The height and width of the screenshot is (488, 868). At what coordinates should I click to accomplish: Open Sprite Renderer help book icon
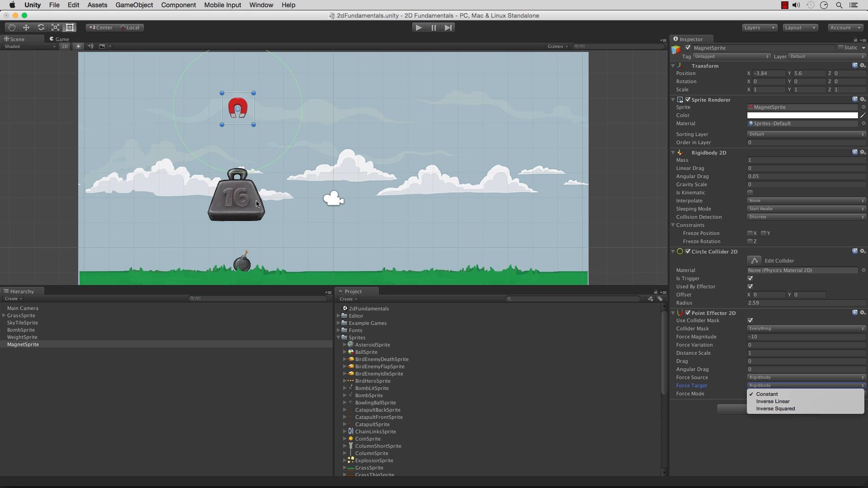854,99
